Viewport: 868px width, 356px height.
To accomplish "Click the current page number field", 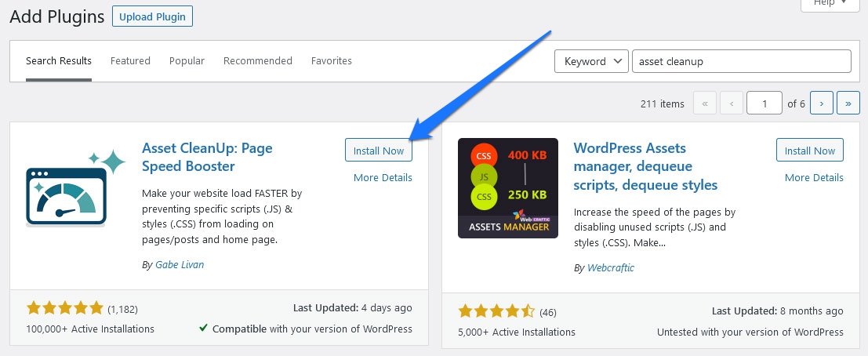I will (x=764, y=104).
